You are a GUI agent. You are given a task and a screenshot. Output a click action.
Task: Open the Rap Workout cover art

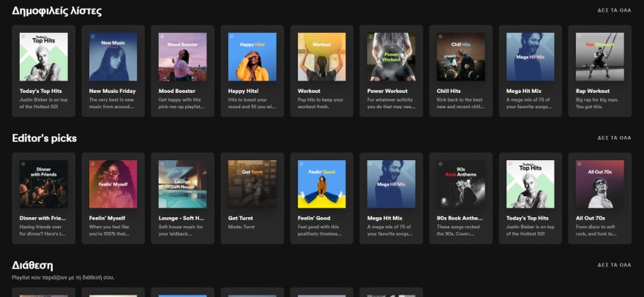[x=599, y=56]
